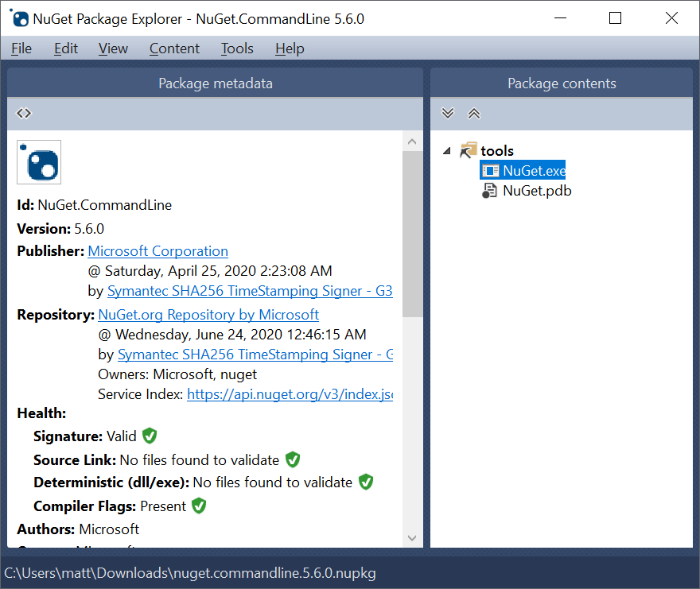This screenshot has width=700, height=589.
Task: Click the file path in the status bar
Action: pos(190,572)
